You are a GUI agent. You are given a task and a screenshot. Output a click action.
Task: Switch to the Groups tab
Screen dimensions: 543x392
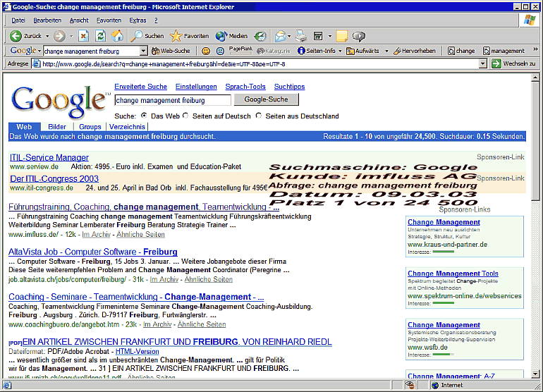(x=90, y=127)
